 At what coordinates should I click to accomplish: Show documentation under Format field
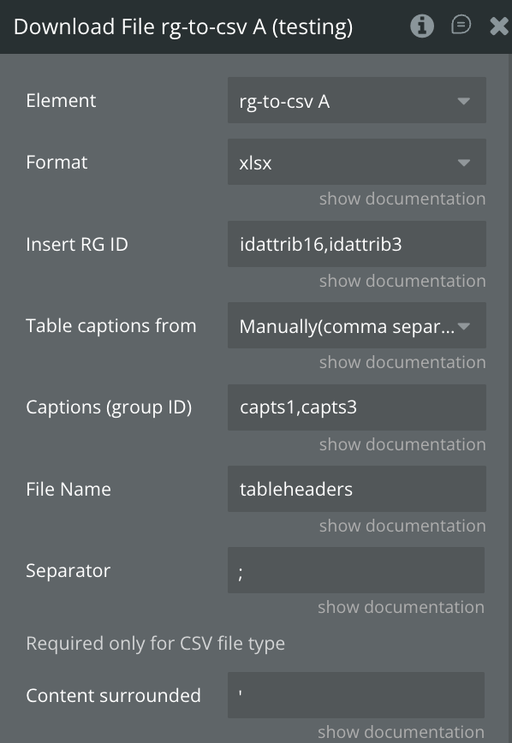(x=402, y=199)
